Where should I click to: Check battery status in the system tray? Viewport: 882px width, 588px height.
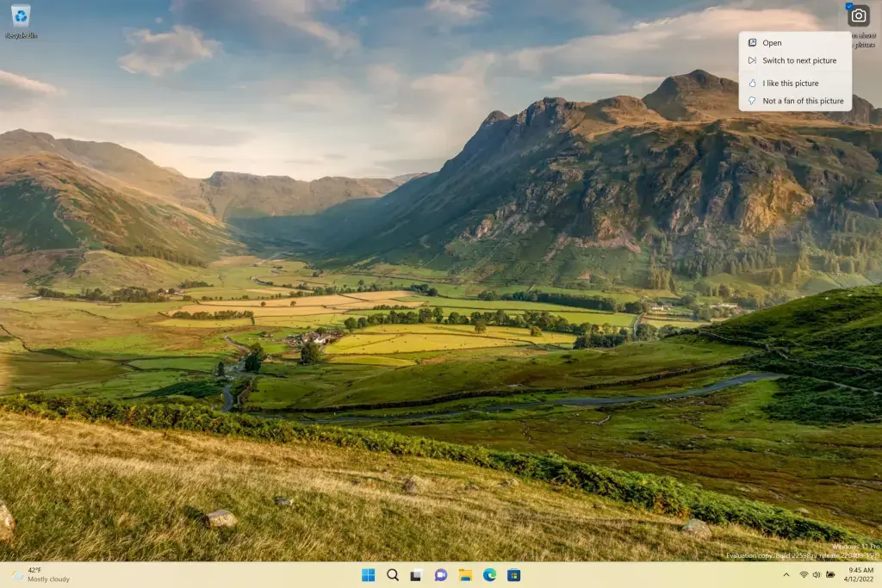pyautogui.click(x=830, y=575)
